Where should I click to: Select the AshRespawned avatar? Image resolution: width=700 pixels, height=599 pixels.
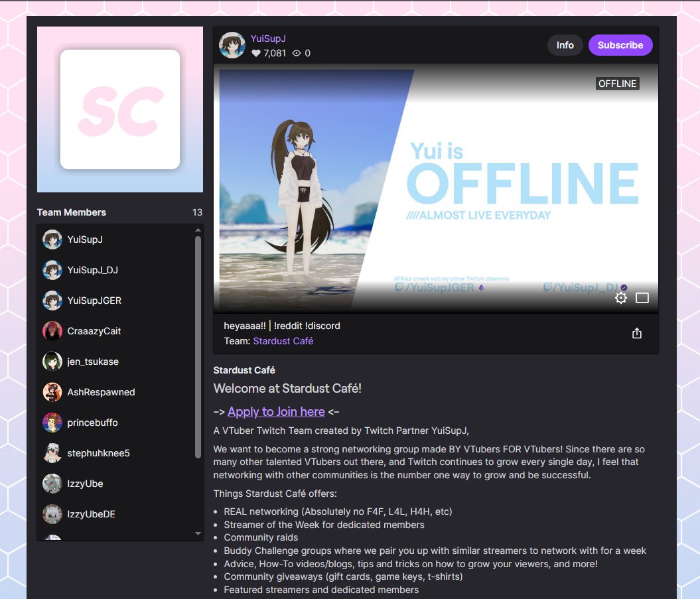pos(52,392)
